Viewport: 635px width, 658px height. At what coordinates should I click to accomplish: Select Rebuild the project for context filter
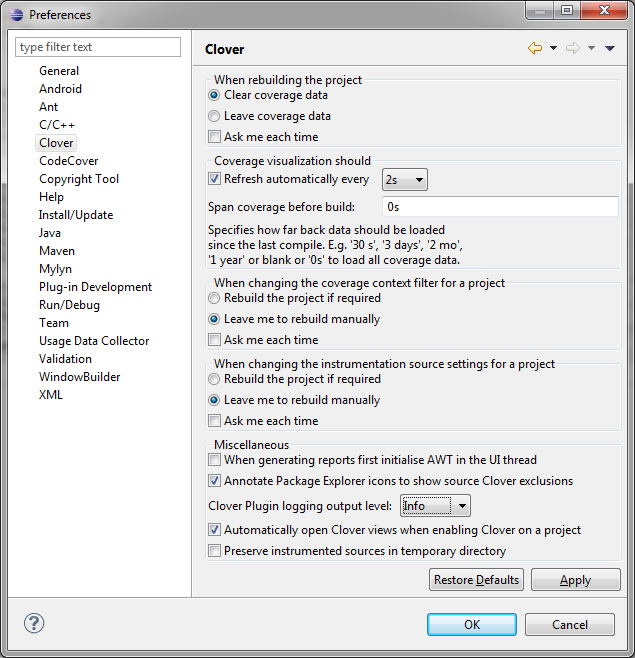214,298
